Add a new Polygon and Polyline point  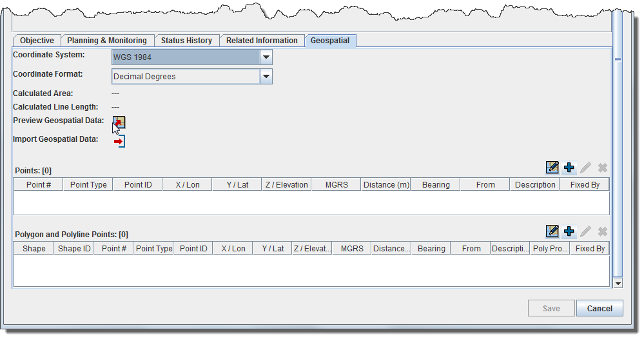point(569,231)
